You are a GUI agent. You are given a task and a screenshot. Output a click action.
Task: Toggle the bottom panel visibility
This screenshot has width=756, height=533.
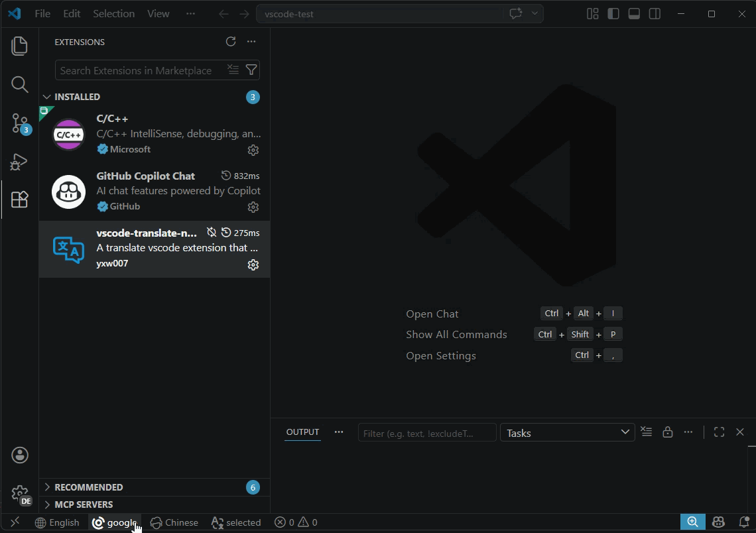tap(634, 13)
